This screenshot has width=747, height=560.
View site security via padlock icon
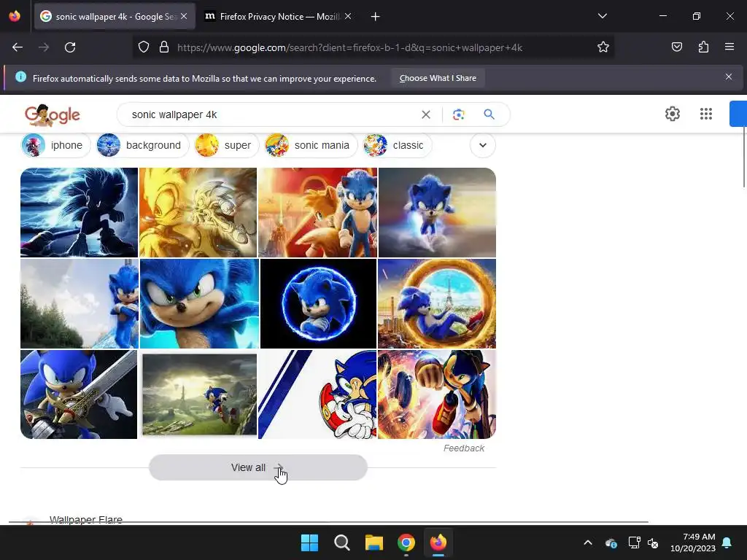(x=164, y=47)
